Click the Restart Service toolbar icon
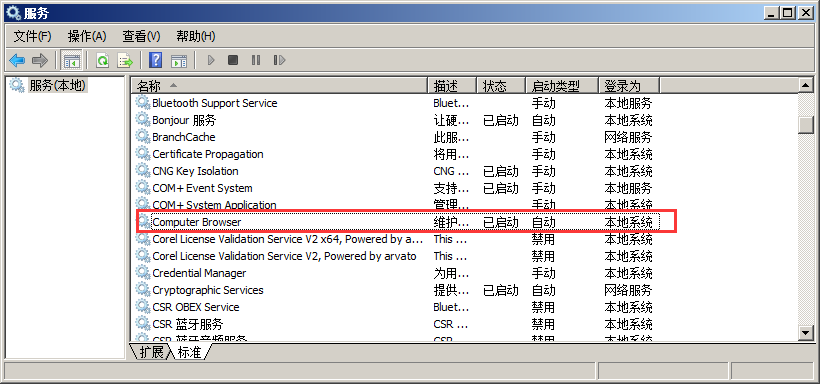Image resolution: width=820 pixels, height=384 pixels. pos(279,60)
